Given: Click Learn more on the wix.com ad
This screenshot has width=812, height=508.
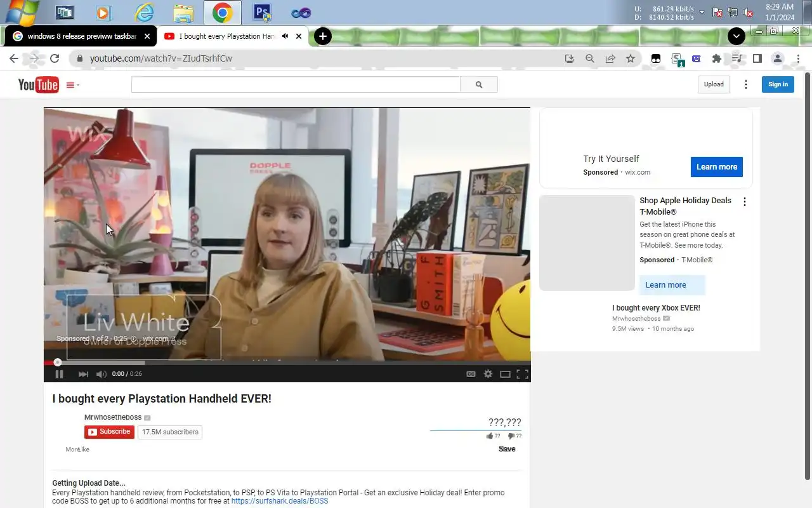Looking at the screenshot, I should pos(717,167).
